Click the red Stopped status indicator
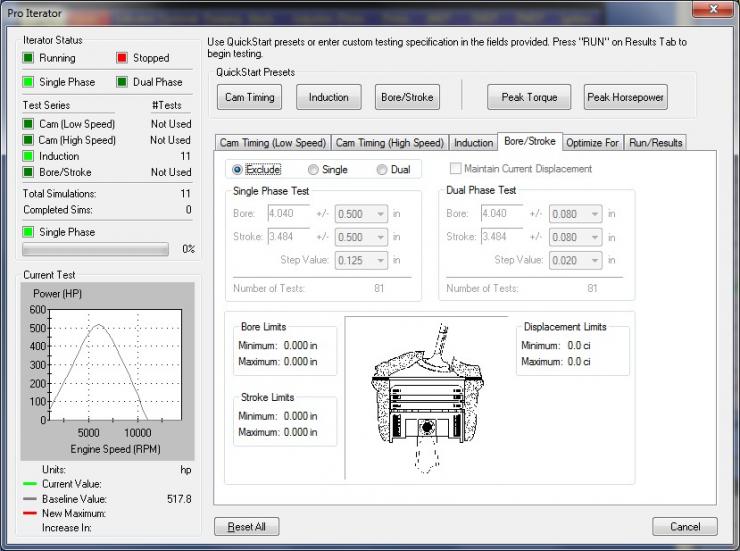 (x=122, y=58)
